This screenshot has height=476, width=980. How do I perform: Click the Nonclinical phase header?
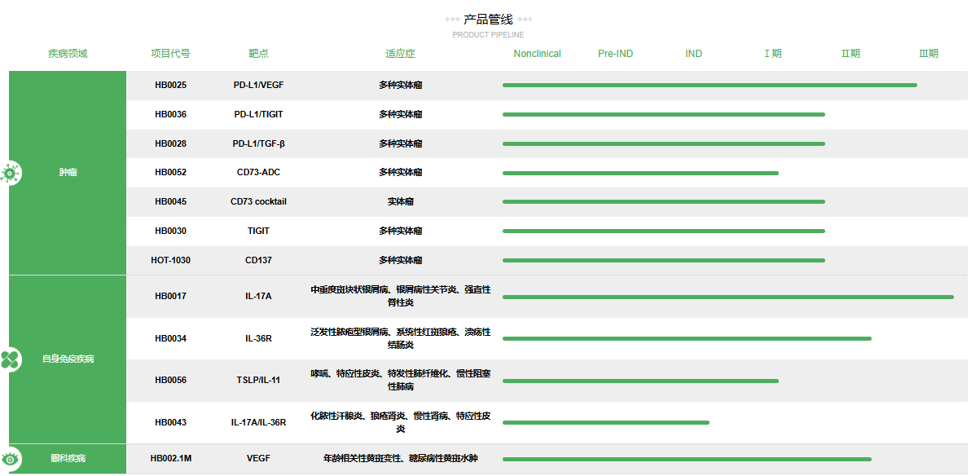(x=537, y=53)
